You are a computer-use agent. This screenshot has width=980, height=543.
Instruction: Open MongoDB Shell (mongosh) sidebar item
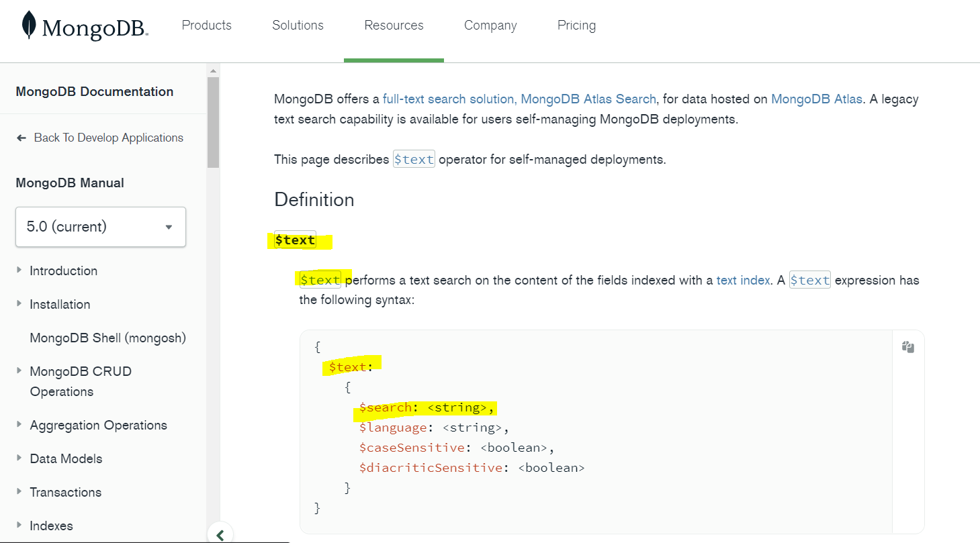pyautogui.click(x=107, y=338)
